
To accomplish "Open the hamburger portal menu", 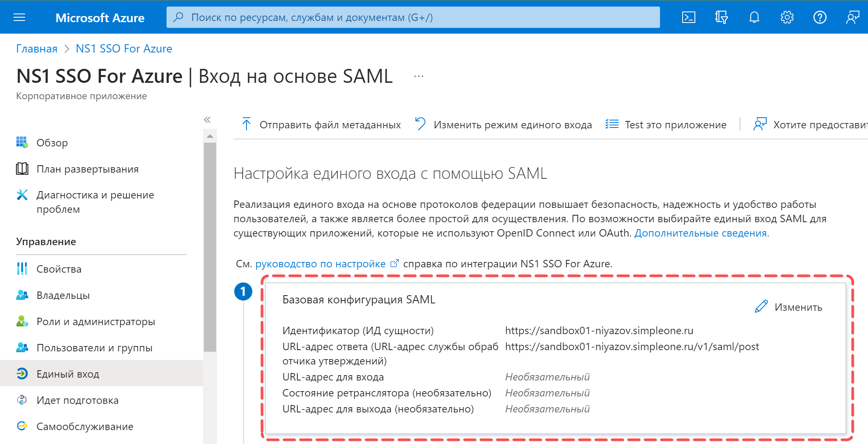I will (19, 17).
